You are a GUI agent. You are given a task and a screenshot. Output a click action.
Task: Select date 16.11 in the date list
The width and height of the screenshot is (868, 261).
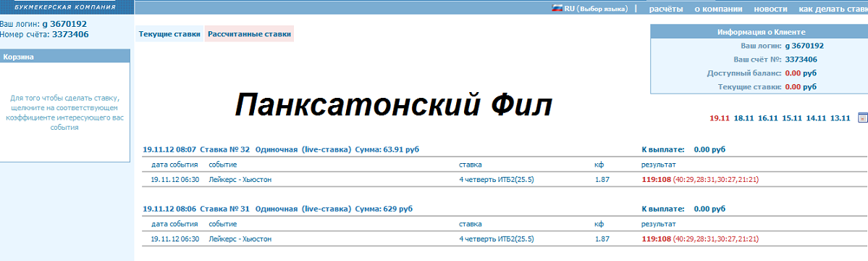pos(768,118)
